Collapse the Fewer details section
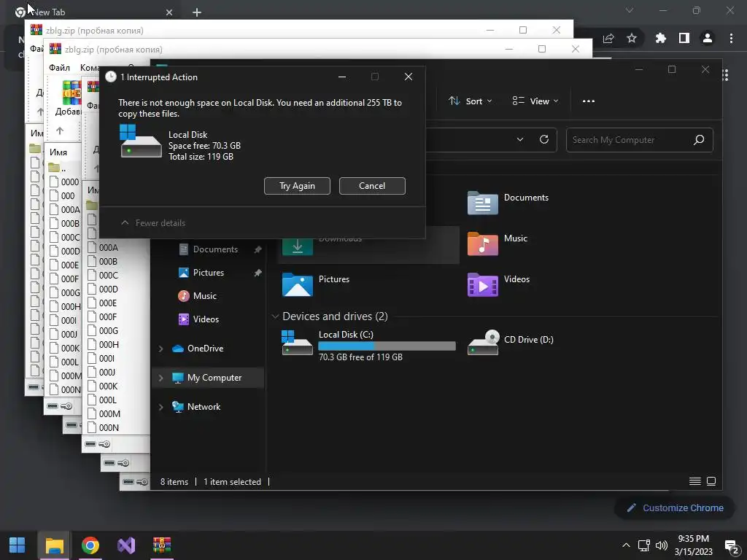Viewport: 747px width, 560px height. click(x=153, y=223)
